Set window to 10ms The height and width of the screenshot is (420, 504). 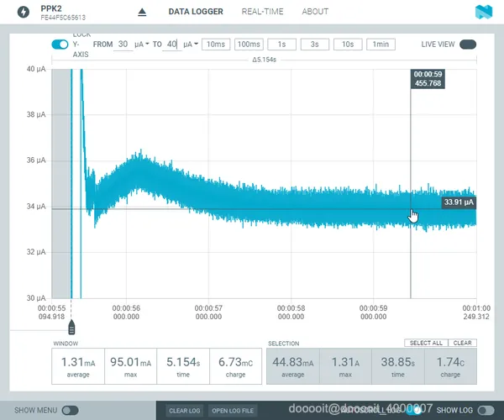pyautogui.click(x=216, y=45)
